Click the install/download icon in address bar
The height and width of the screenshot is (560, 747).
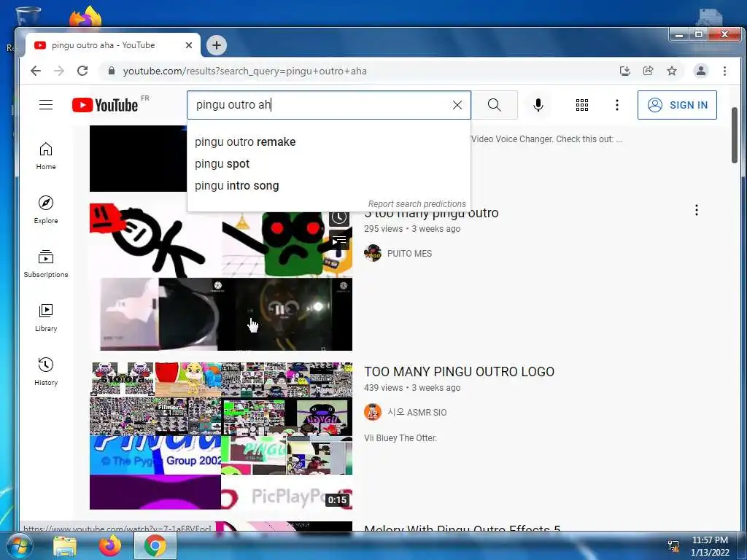[624, 71]
